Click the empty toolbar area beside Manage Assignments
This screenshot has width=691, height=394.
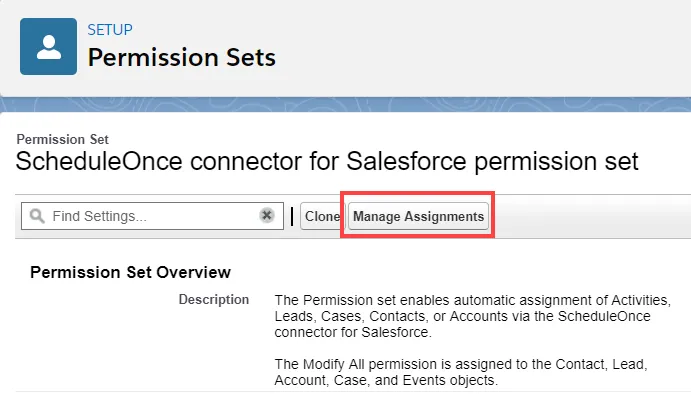pyautogui.click(x=591, y=216)
